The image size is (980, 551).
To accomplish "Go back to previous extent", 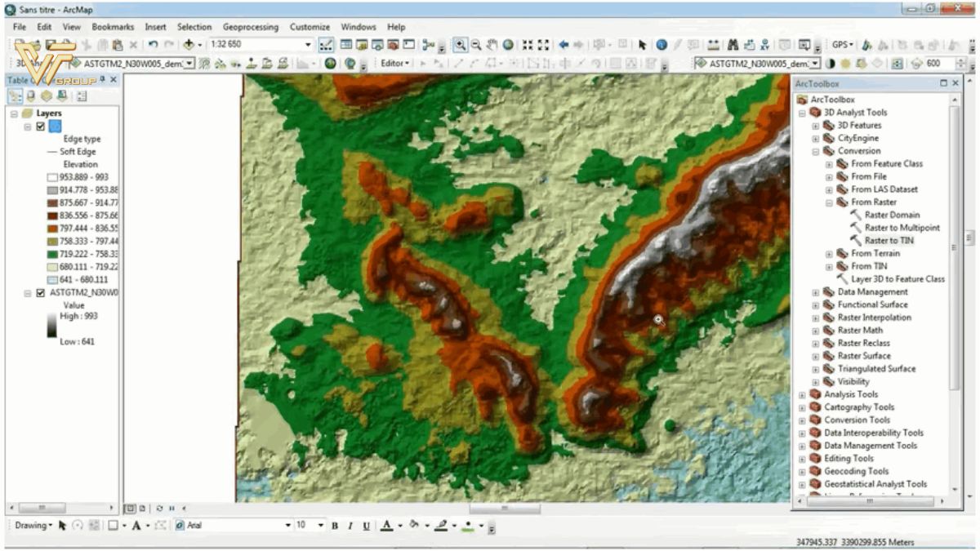I will tap(563, 45).
